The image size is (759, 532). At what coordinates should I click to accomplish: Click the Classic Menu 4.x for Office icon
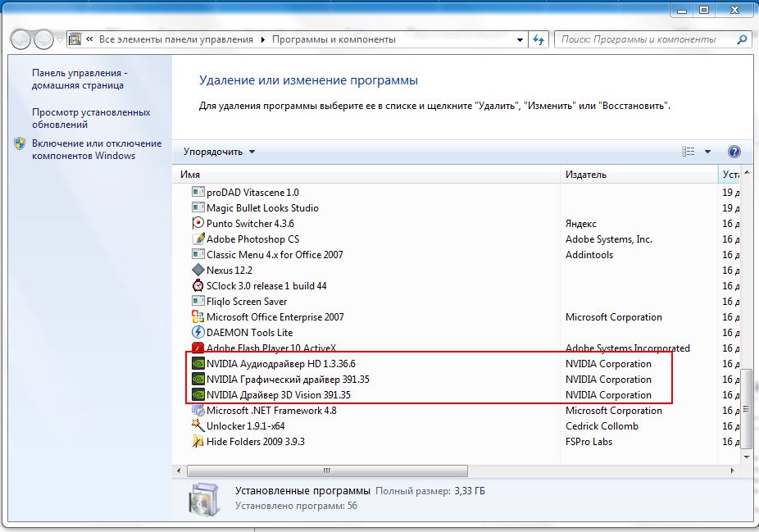[198, 254]
